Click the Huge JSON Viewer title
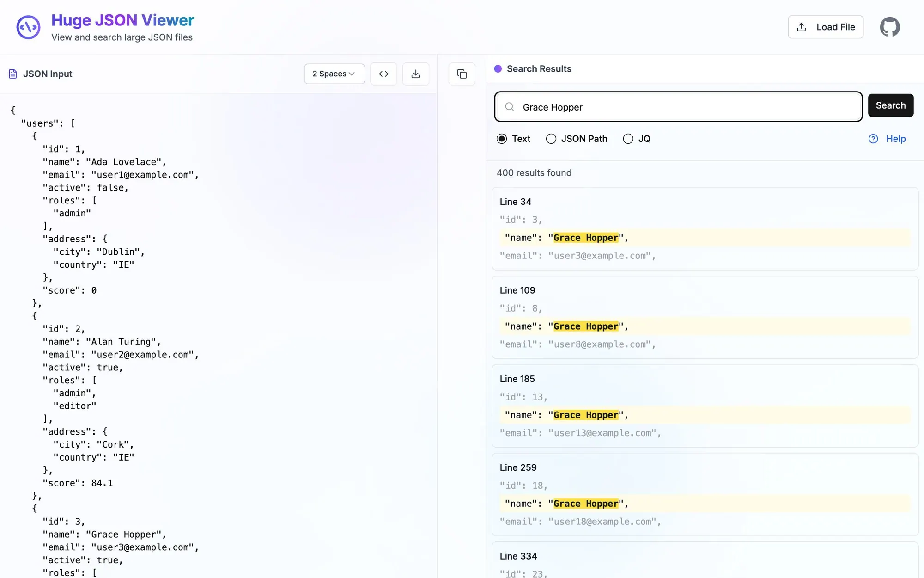924x578 pixels. pos(122,20)
